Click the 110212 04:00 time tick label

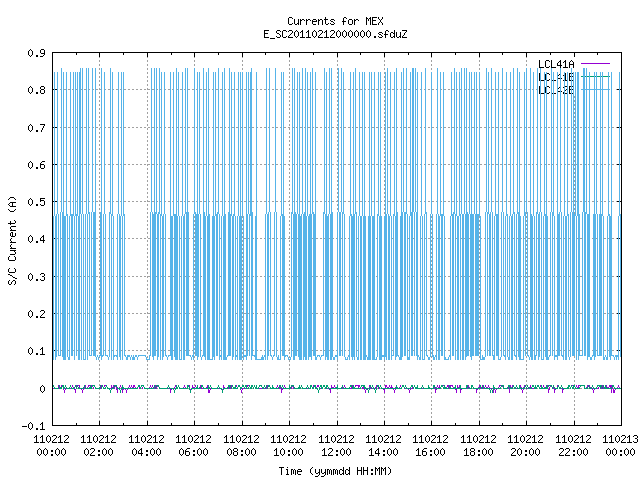point(147,446)
